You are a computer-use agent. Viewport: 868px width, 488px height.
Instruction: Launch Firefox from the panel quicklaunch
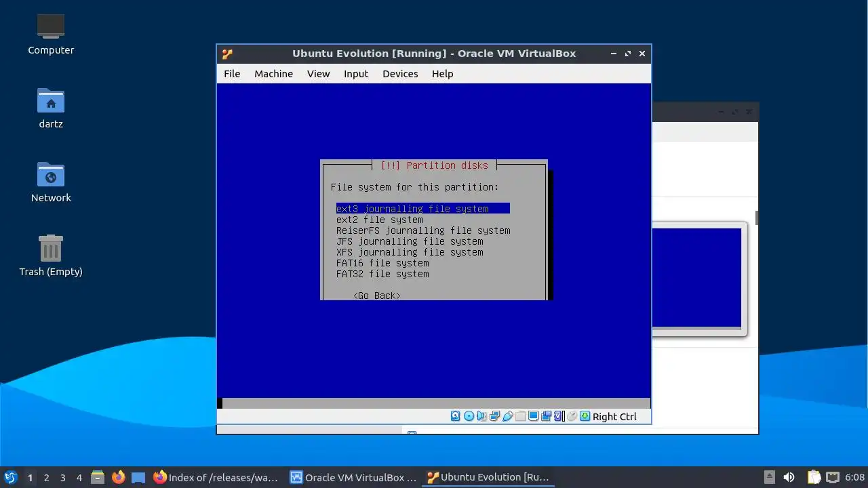pyautogui.click(x=118, y=477)
